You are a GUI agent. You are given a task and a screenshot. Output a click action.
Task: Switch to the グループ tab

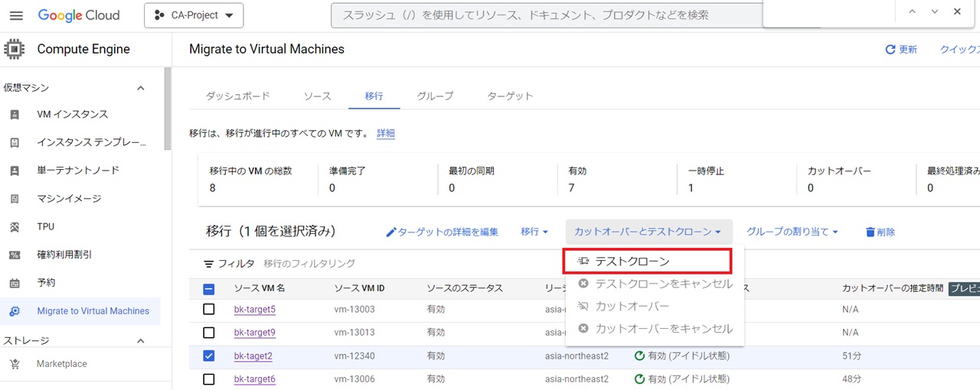436,96
